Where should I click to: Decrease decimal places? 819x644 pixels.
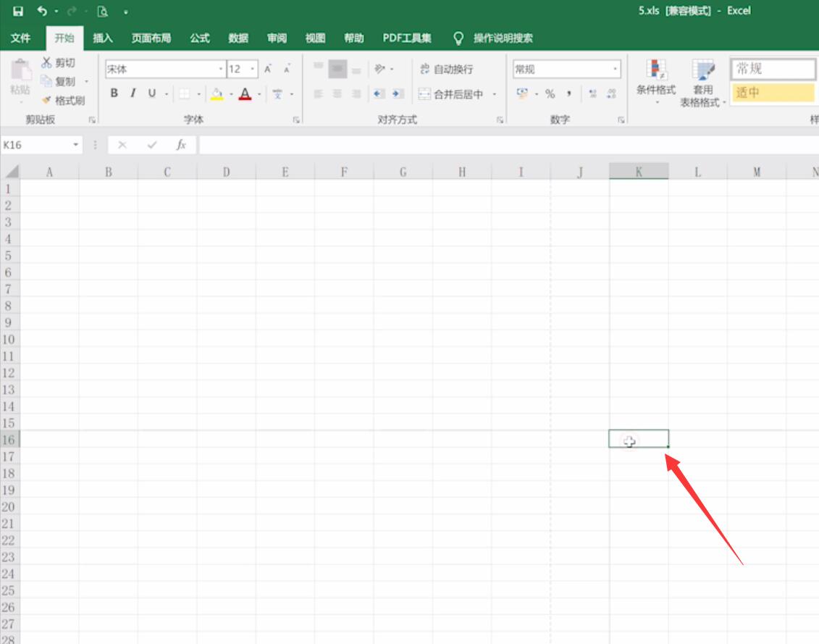[x=611, y=94]
